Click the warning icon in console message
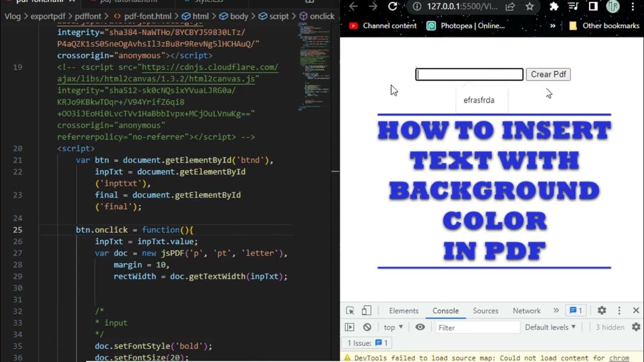Screen dimensions: 644x362 348,358
